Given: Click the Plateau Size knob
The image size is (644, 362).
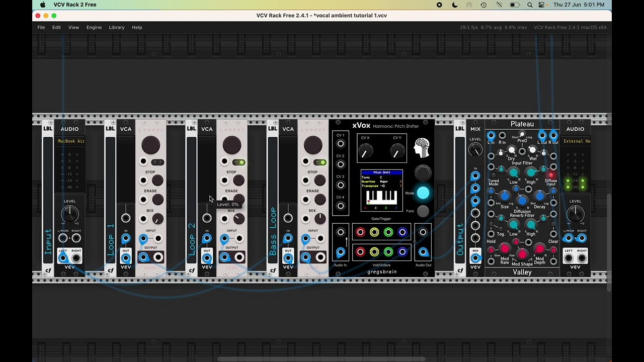Looking at the screenshot, I should click(x=505, y=196).
